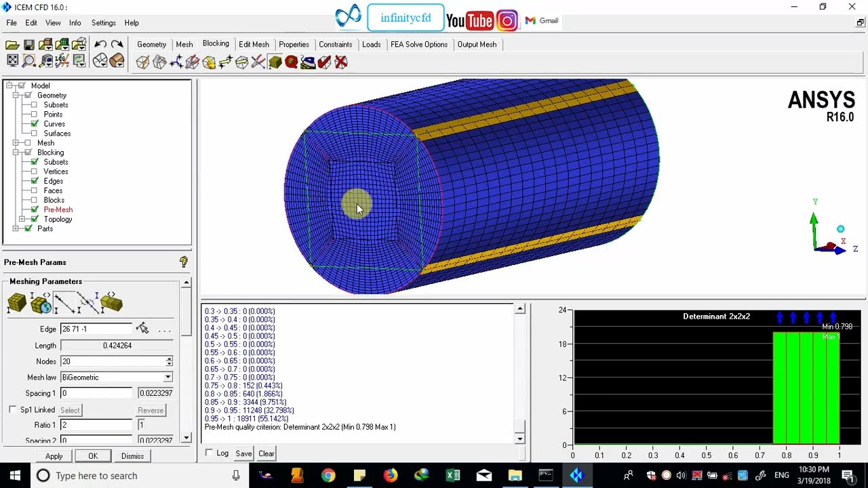Toggle Geometry Subsets checkbox
The height and width of the screenshot is (488, 868).
[x=35, y=105]
